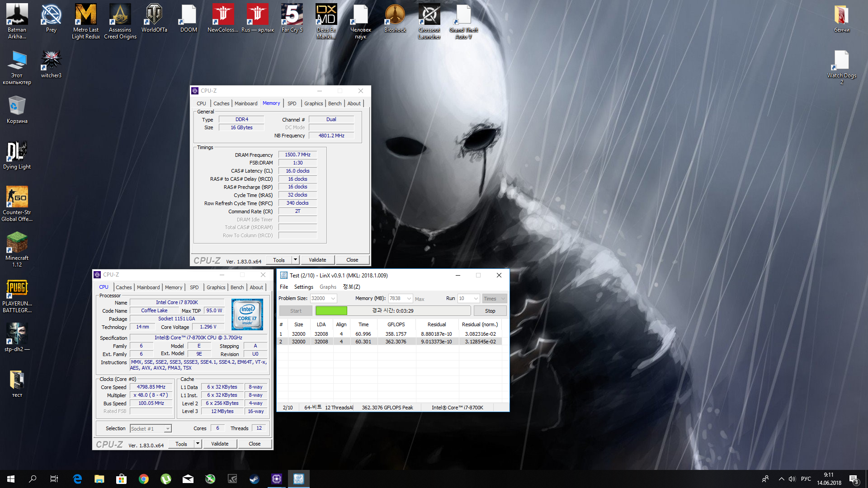The width and height of the screenshot is (868, 488).
Task: Expand the Memory (MiB) dropdown in LinX
Action: coord(409,299)
